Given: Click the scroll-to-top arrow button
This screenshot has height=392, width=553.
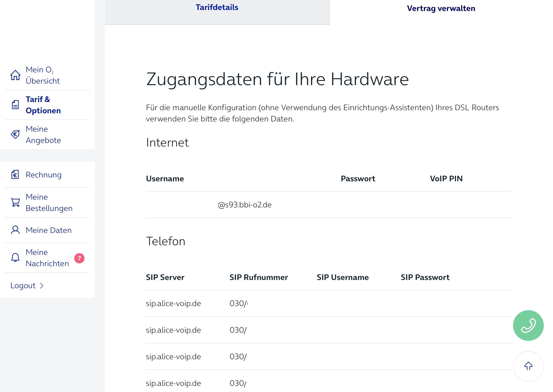Looking at the screenshot, I should [x=528, y=366].
